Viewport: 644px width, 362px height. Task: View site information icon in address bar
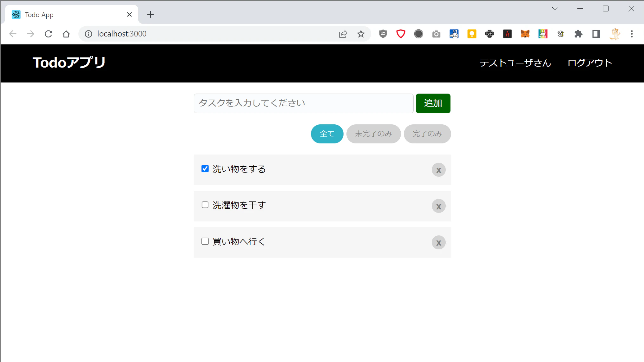coord(89,34)
